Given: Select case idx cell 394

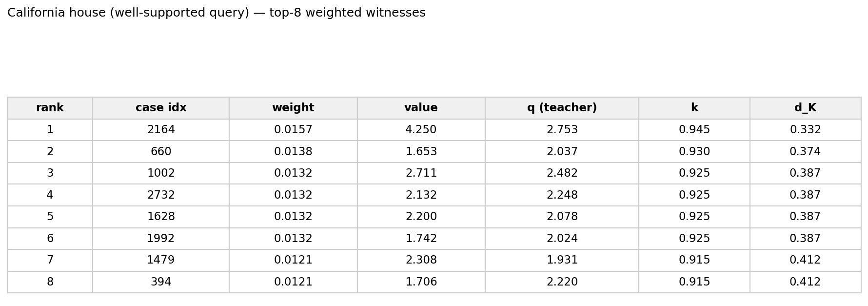Looking at the screenshot, I should [x=161, y=282].
